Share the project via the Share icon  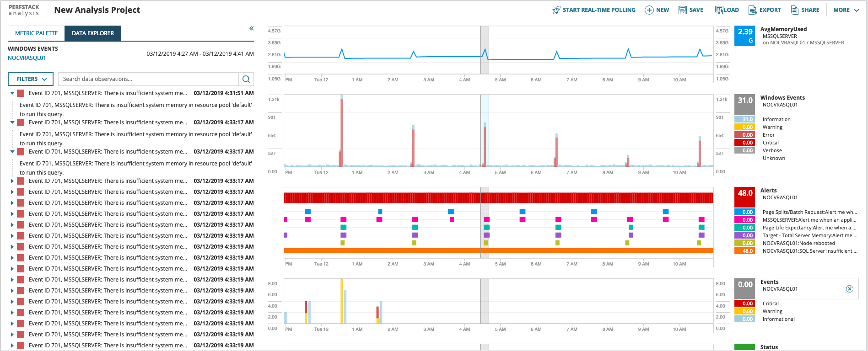pos(795,10)
